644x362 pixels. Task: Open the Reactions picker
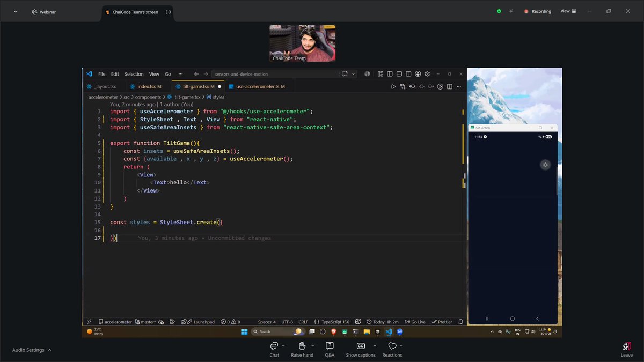[392, 349]
